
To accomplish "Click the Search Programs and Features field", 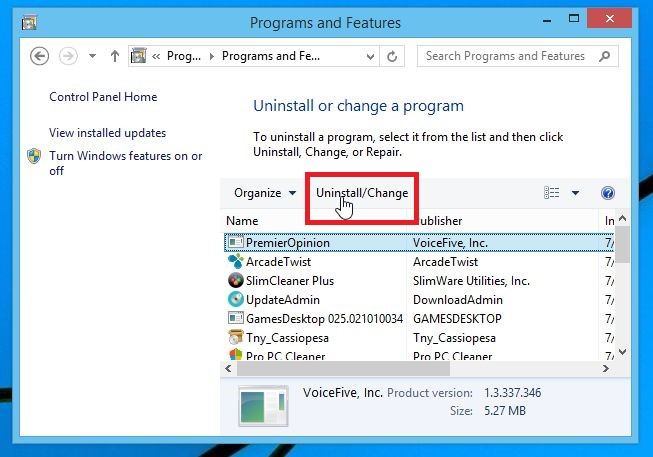I will pyautogui.click(x=518, y=56).
